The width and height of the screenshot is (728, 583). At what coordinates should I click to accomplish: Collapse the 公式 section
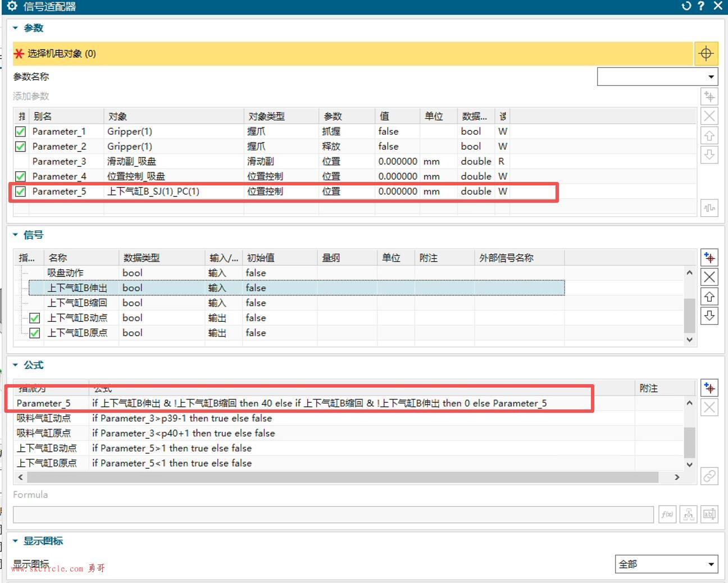coord(16,365)
